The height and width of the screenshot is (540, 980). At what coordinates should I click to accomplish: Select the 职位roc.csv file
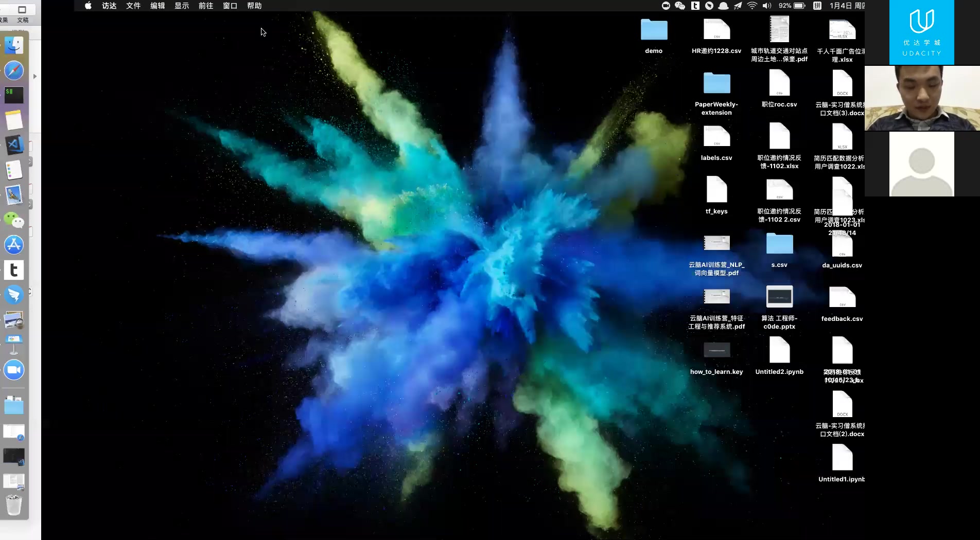(779, 83)
